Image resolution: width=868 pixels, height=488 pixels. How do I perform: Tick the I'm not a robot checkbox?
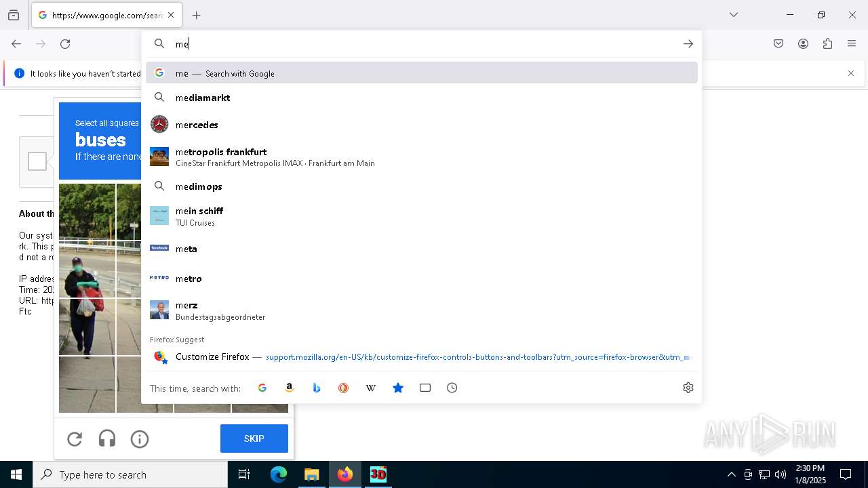pyautogui.click(x=37, y=161)
